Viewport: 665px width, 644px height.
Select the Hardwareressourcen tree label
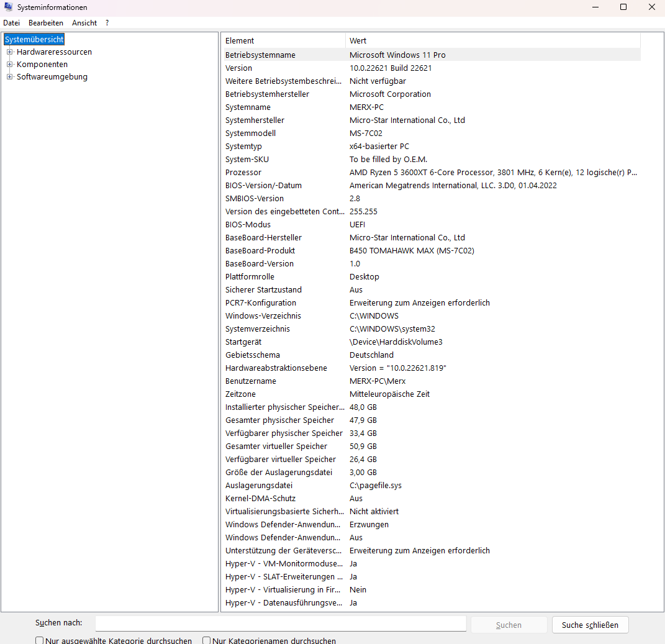pyautogui.click(x=54, y=52)
